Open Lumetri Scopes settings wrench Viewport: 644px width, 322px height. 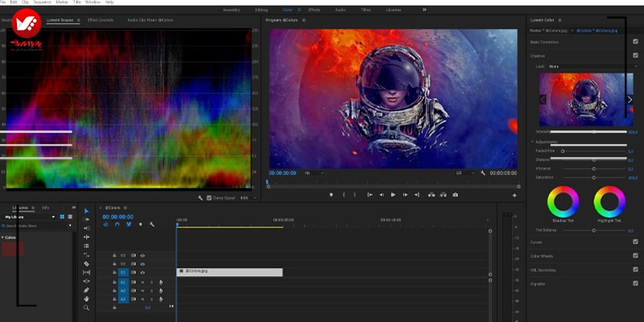(200, 198)
